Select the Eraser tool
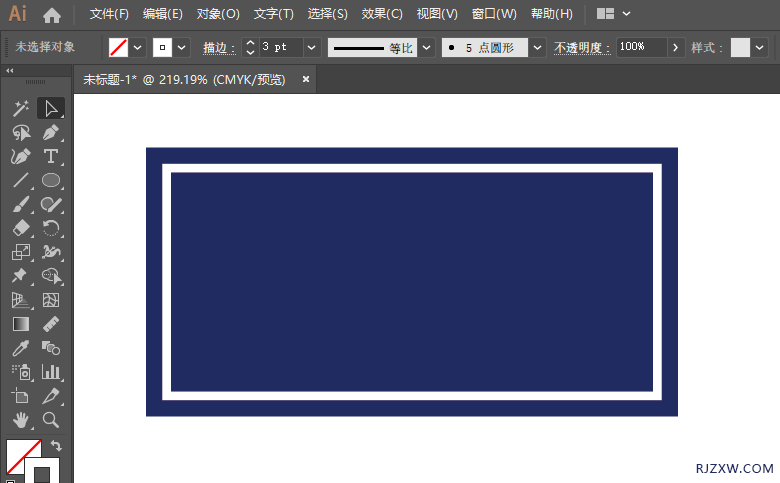Viewport: 780px width, 483px height. 20,228
